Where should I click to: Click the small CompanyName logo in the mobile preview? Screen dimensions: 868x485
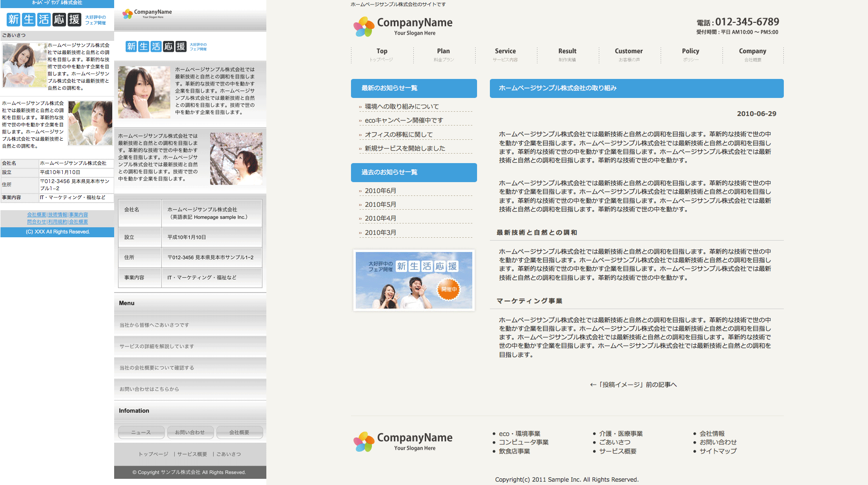pos(147,14)
